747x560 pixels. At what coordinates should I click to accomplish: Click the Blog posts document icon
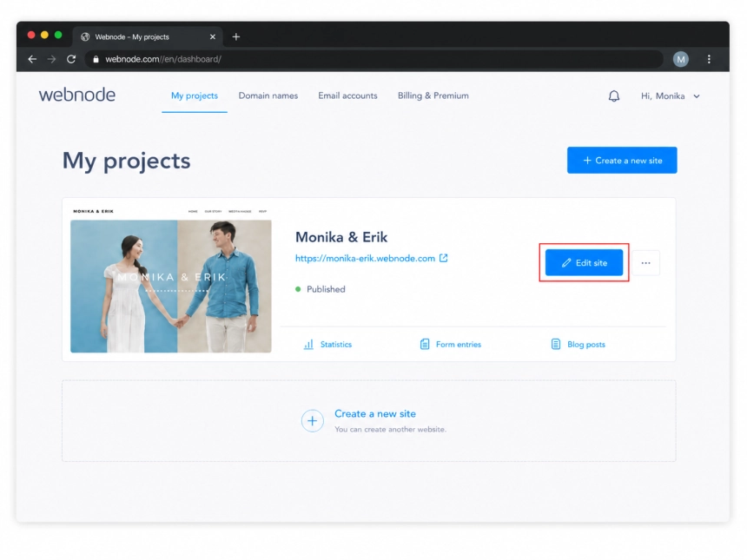coord(556,345)
